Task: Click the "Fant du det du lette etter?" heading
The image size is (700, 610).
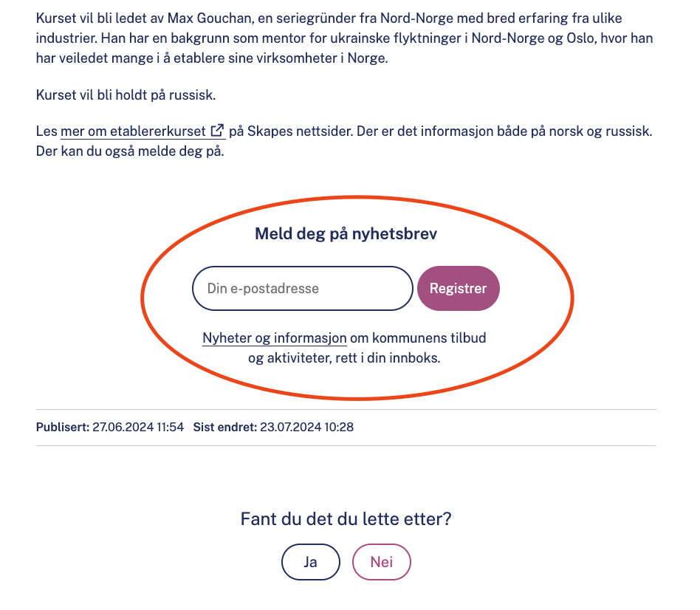Action: coord(346,519)
